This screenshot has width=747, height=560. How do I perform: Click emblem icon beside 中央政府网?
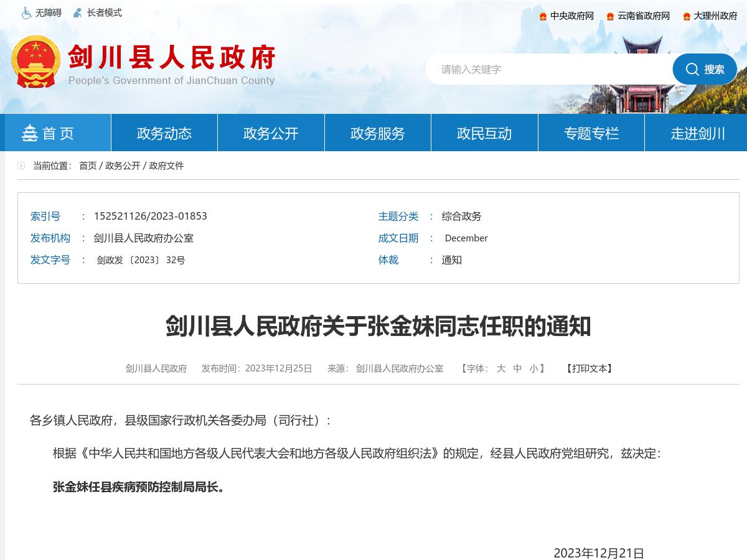543,16
